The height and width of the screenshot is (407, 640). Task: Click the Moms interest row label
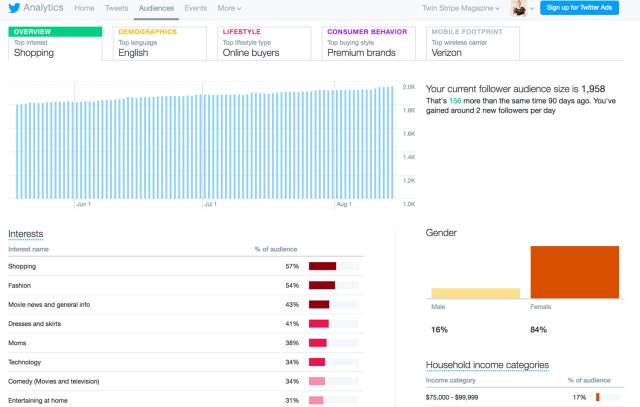(x=17, y=343)
